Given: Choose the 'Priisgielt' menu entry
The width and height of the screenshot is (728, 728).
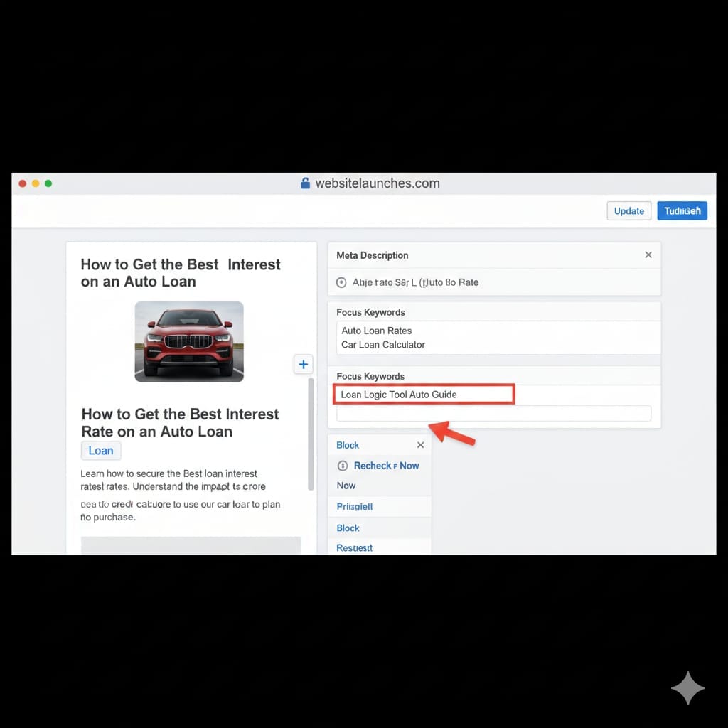Looking at the screenshot, I should click(x=355, y=507).
